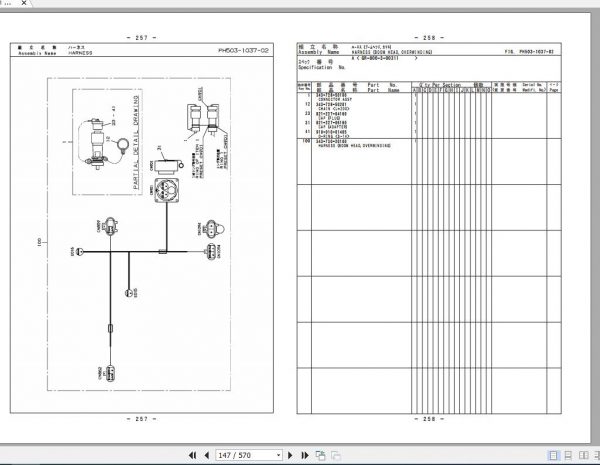
Task: Go to the first page of the document
Action: [x=192, y=455]
